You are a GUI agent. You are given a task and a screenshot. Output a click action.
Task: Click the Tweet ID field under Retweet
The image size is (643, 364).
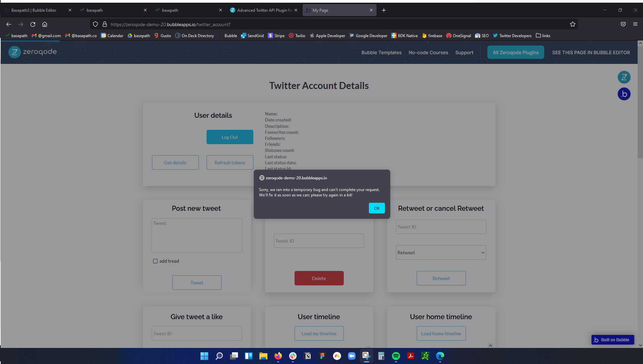tap(441, 227)
